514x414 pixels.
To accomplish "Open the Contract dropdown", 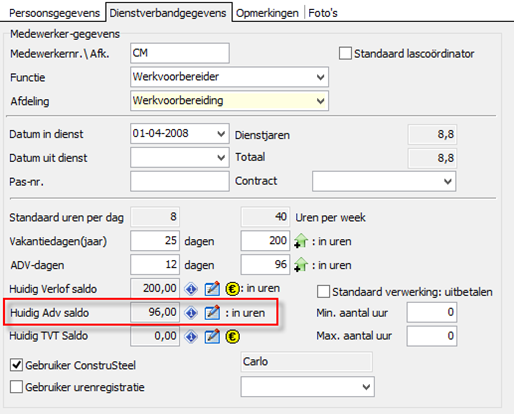I will click(x=447, y=181).
